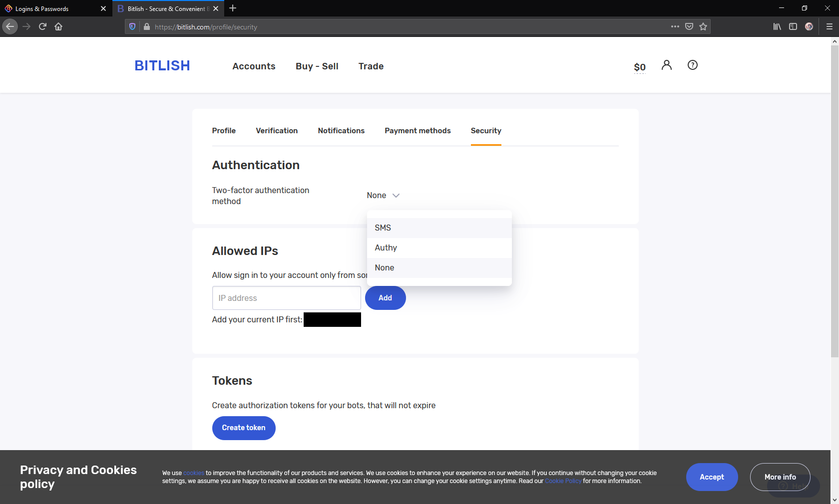This screenshot has height=504, width=839.
Task: Show site security padlock info
Action: click(x=147, y=27)
